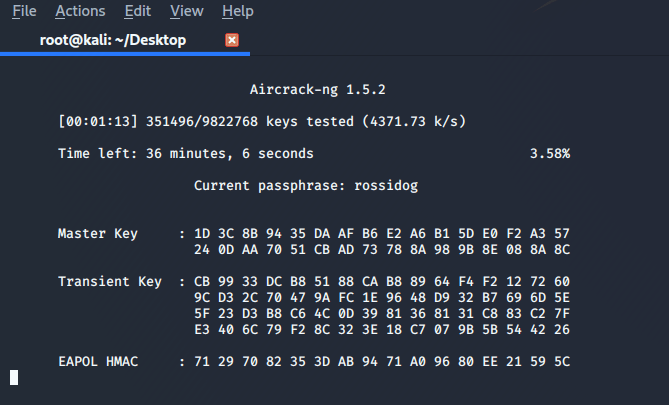Image resolution: width=669 pixels, height=405 pixels.
Task: Click the EAPOL HMAC hex value
Action: pos(382,361)
